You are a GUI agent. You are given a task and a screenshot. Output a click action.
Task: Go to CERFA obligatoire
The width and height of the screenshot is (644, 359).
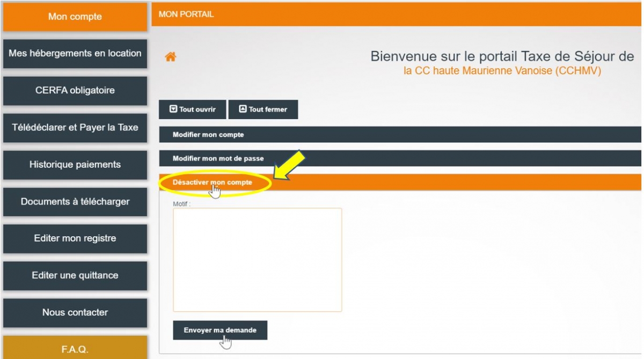click(x=75, y=91)
